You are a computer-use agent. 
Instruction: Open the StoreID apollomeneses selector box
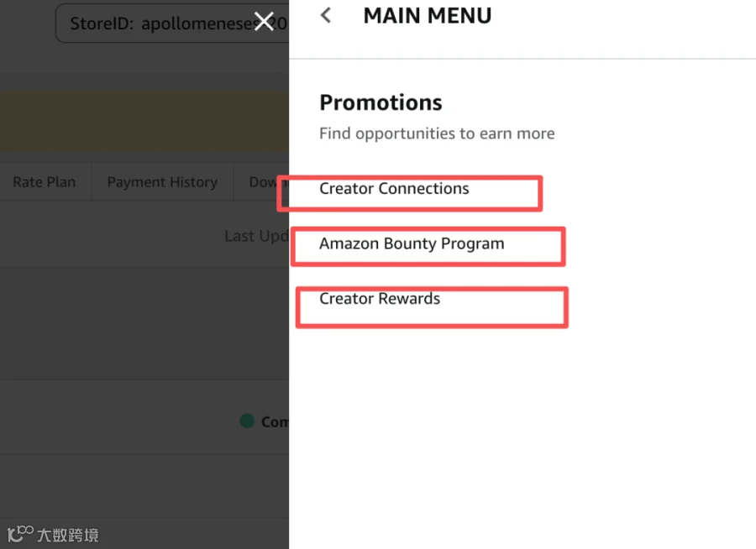point(172,24)
